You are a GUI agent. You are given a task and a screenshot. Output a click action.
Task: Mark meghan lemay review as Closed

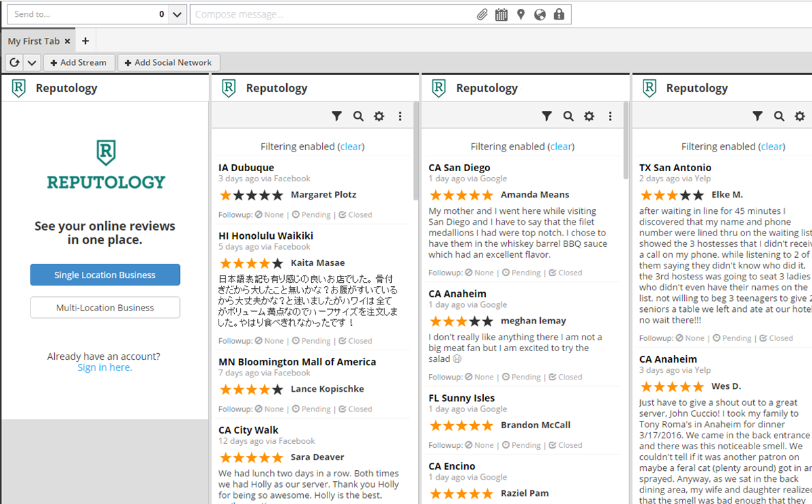click(x=565, y=377)
